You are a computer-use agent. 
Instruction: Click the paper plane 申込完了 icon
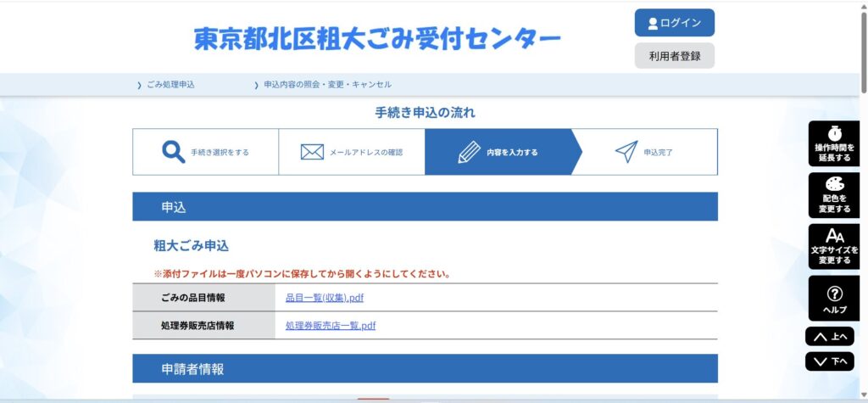[626, 152]
